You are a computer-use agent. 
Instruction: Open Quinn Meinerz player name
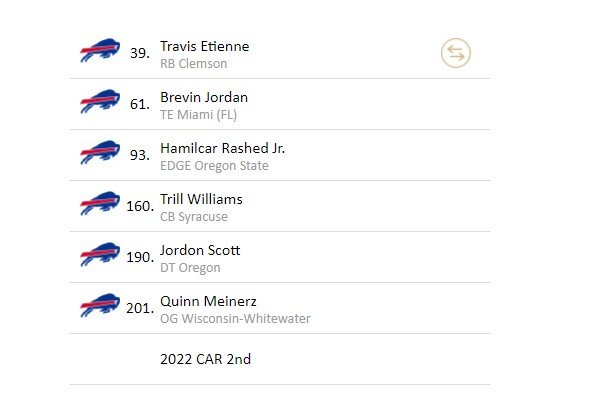(208, 301)
